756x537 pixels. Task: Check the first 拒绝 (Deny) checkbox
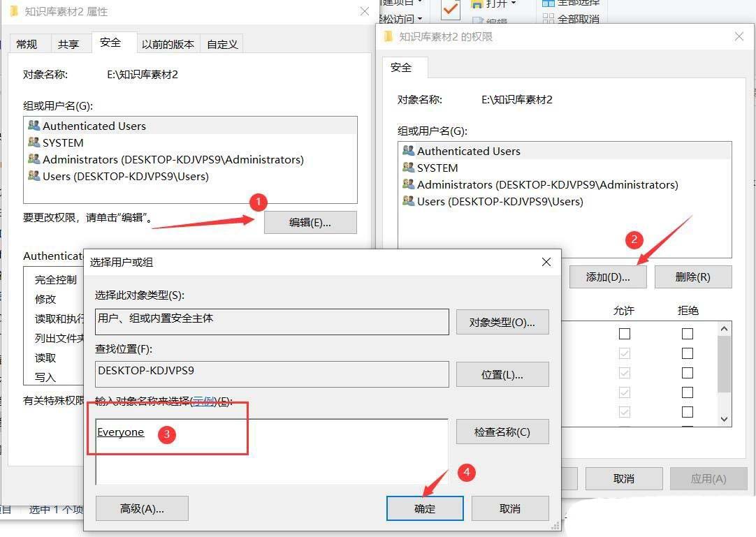tap(687, 333)
